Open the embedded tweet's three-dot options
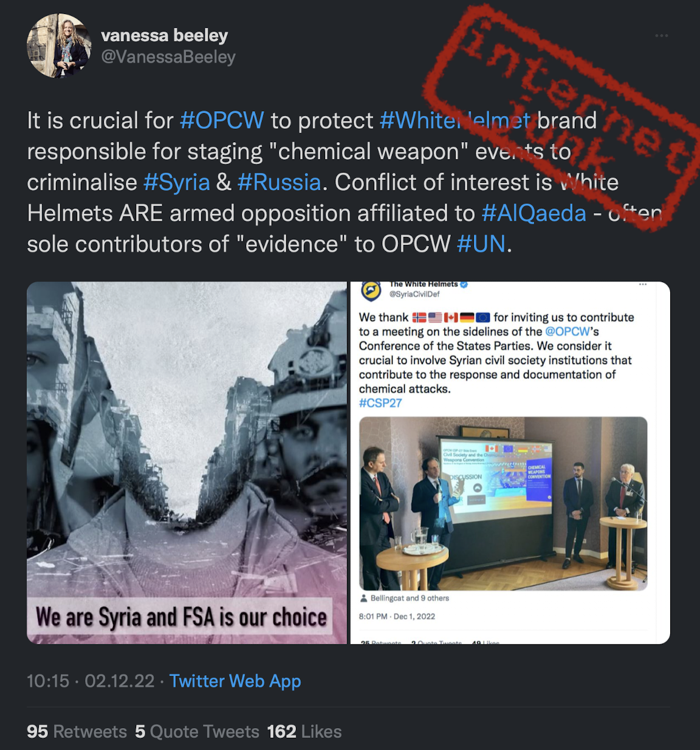Image resolution: width=700 pixels, height=750 pixels. [x=643, y=284]
